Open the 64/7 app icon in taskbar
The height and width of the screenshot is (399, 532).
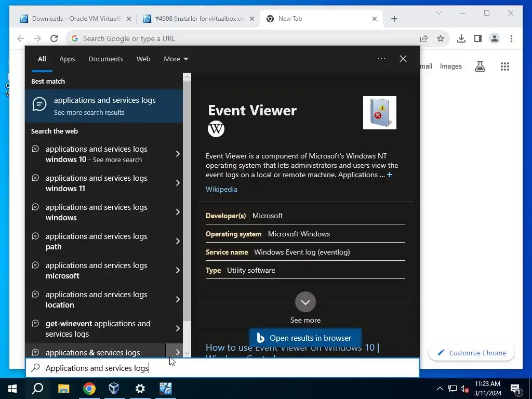[166, 389]
